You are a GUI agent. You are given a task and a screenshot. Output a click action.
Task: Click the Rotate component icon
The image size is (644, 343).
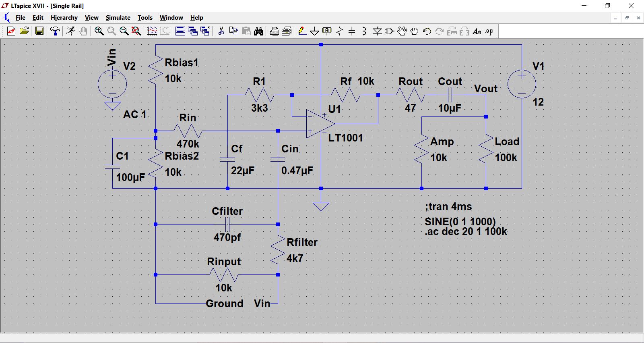pos(452,31)
